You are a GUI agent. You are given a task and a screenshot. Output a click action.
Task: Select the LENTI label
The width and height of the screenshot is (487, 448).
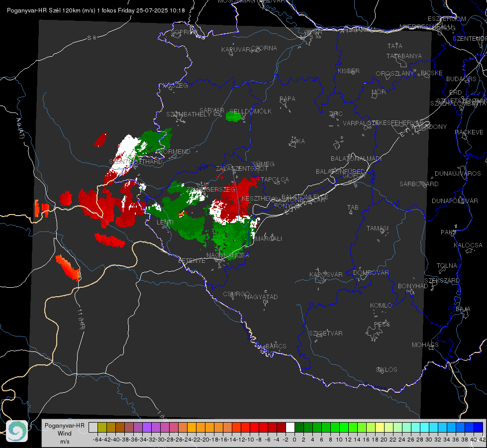click(165, 223)
